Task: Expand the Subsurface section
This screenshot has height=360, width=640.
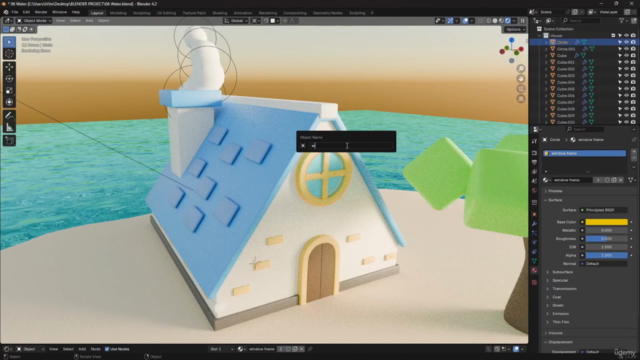Action: tap(562, 272)
